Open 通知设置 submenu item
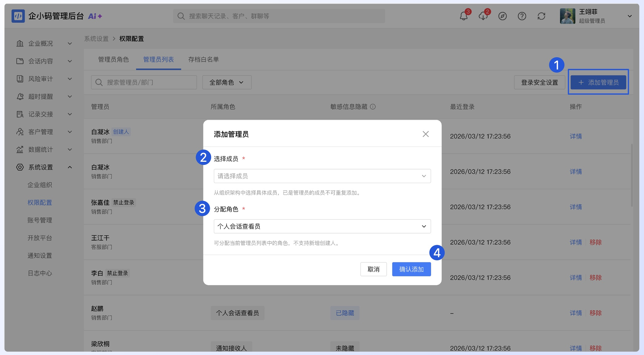Viewport: 644px width, 355px height. (40, 256)
